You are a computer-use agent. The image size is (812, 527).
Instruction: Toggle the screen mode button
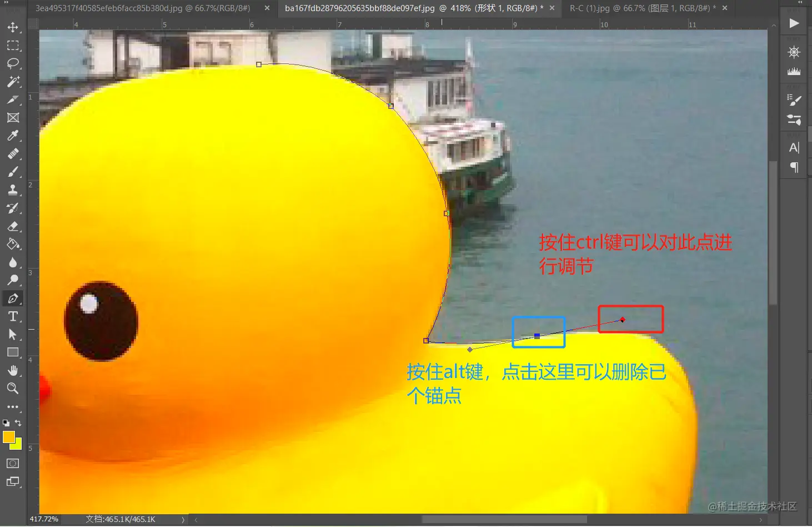13,481
